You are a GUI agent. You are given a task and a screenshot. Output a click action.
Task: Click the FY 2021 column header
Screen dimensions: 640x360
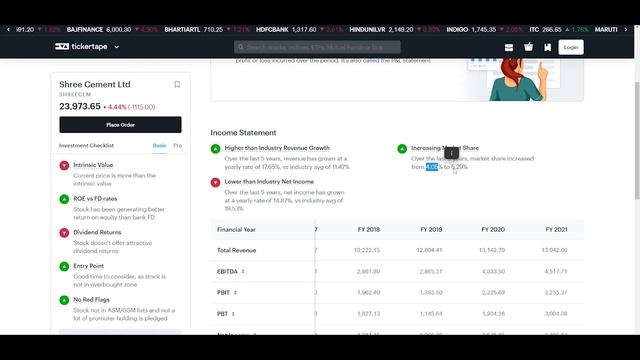point(556,229)
